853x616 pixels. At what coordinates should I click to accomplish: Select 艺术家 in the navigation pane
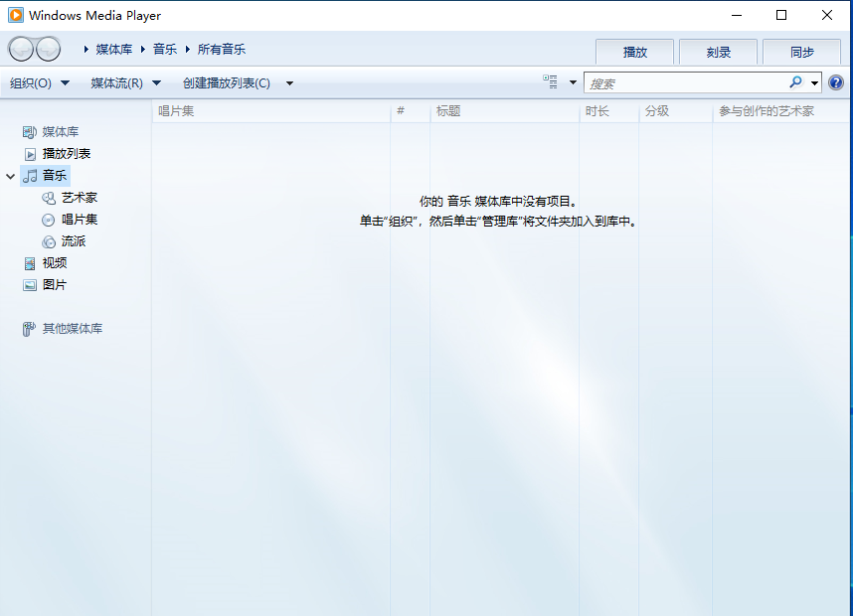(79, 198)
